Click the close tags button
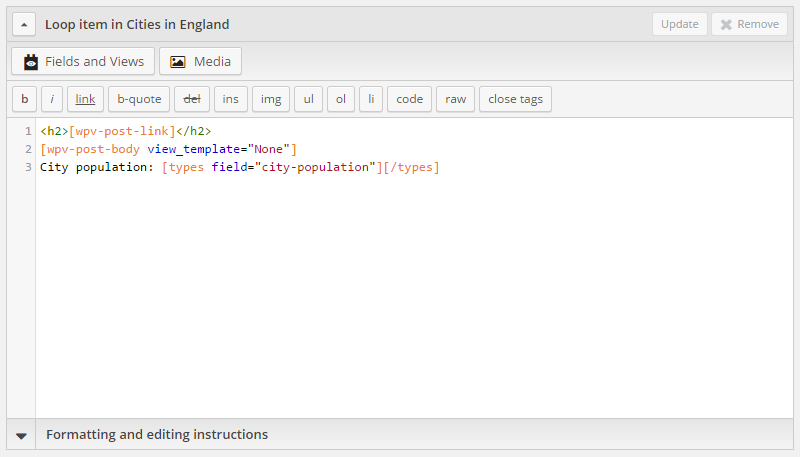The image size is (800, 457). click(x=515, y=99)
